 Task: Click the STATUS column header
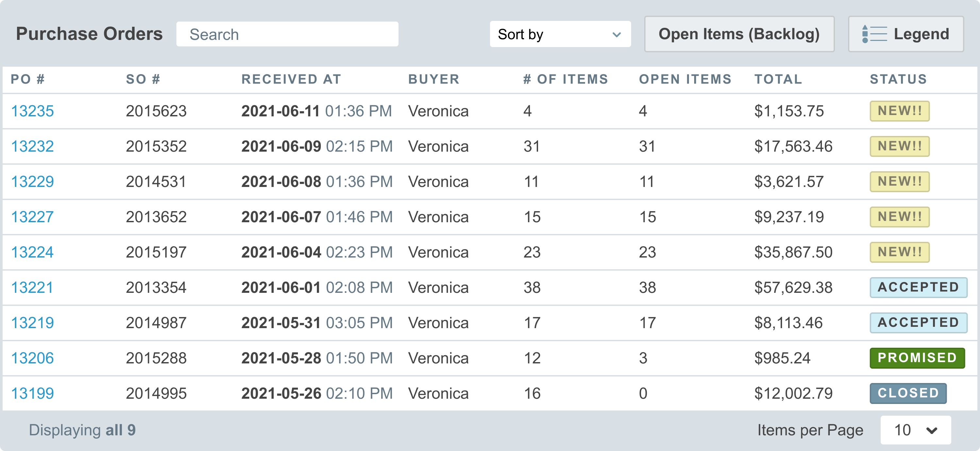(898, 79)
